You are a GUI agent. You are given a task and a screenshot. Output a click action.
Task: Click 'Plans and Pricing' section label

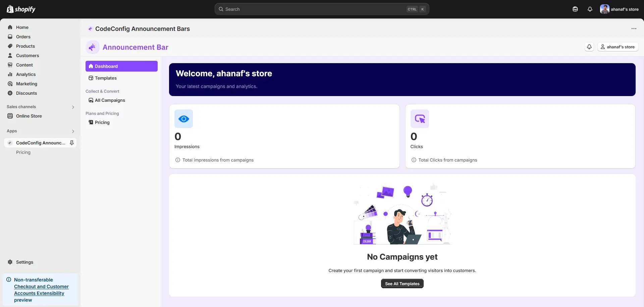tap(102, 113)
